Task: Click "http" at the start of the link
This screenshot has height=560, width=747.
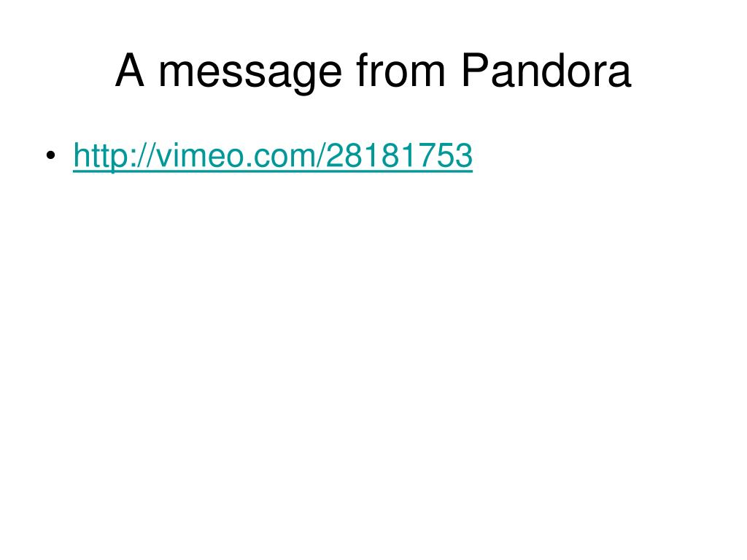Action: coord(101,156)
